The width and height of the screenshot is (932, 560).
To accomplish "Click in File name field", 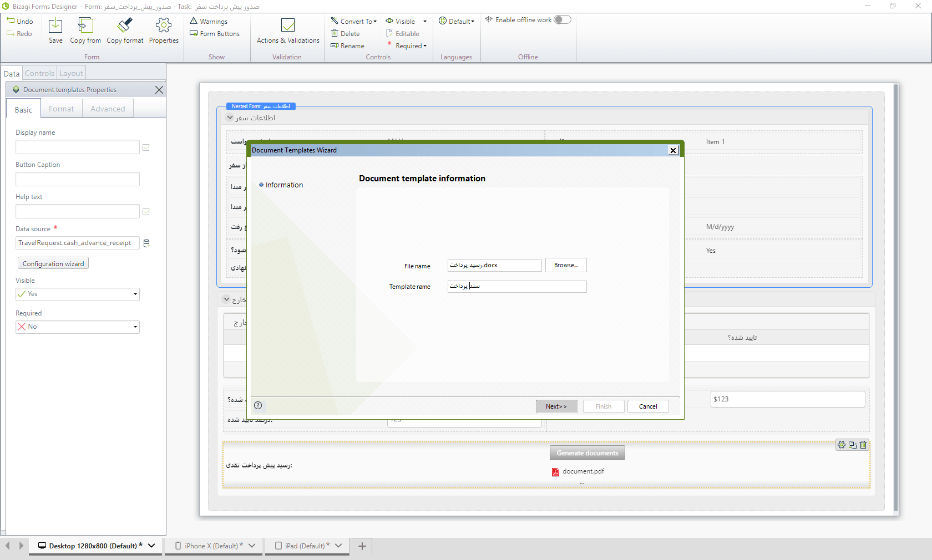I will [495, 266].
